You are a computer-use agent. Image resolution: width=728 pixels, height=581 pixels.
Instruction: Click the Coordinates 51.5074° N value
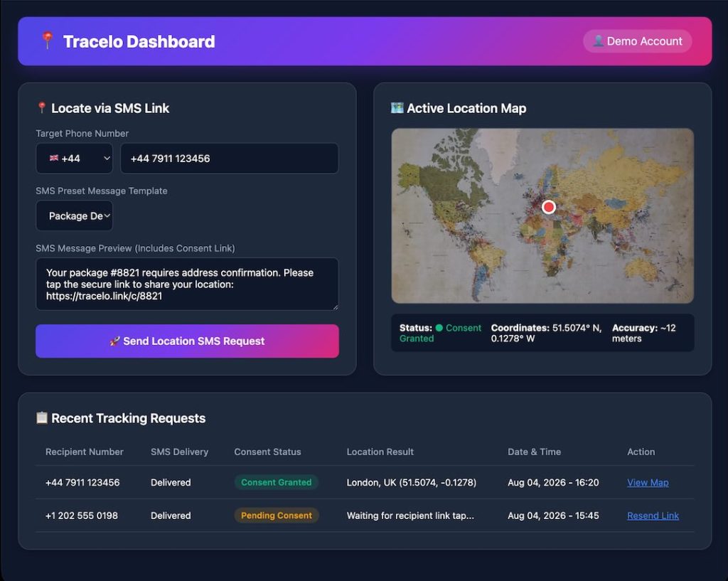click(x=547, y=333)
